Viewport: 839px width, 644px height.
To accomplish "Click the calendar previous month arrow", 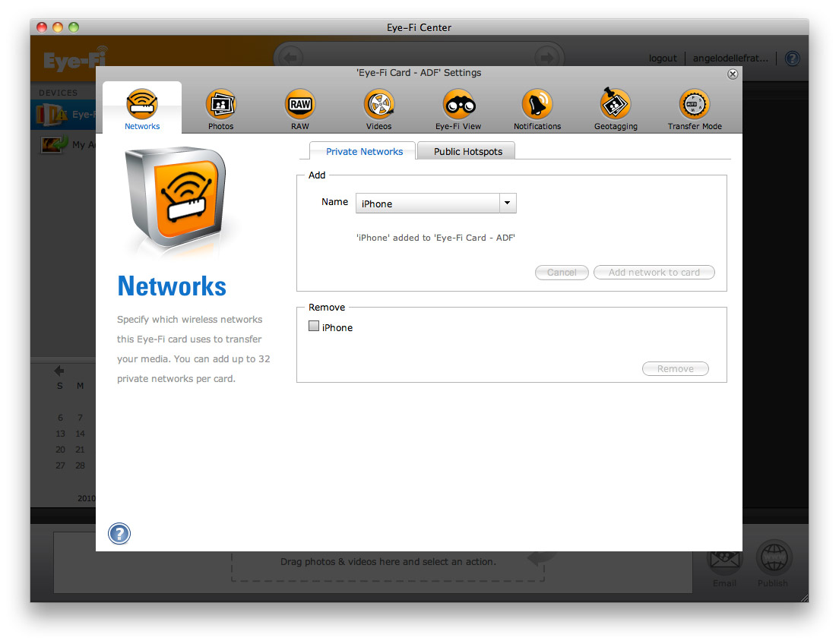I will click(x=59, y=371).
